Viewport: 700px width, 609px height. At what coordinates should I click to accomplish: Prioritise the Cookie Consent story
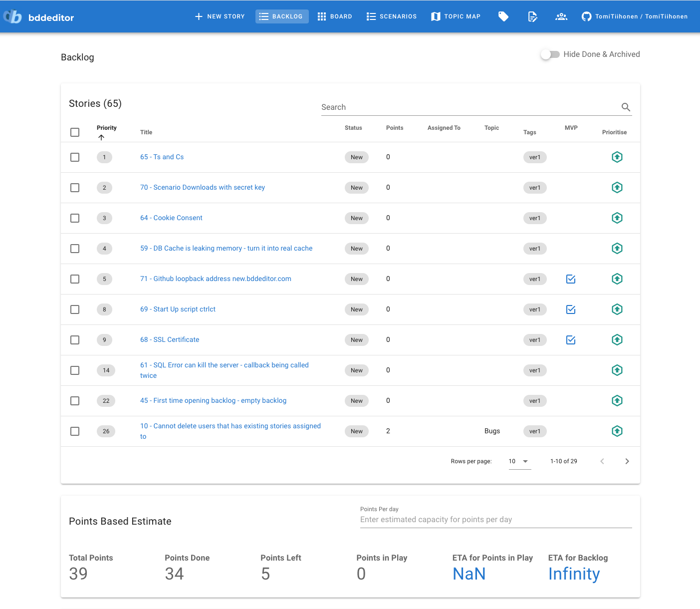pos(617,218)
